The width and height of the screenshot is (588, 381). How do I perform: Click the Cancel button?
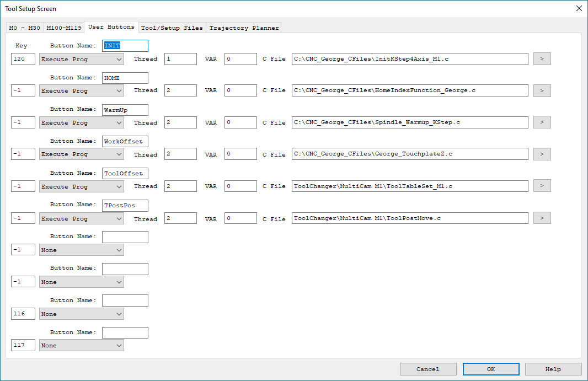[428, 369]
